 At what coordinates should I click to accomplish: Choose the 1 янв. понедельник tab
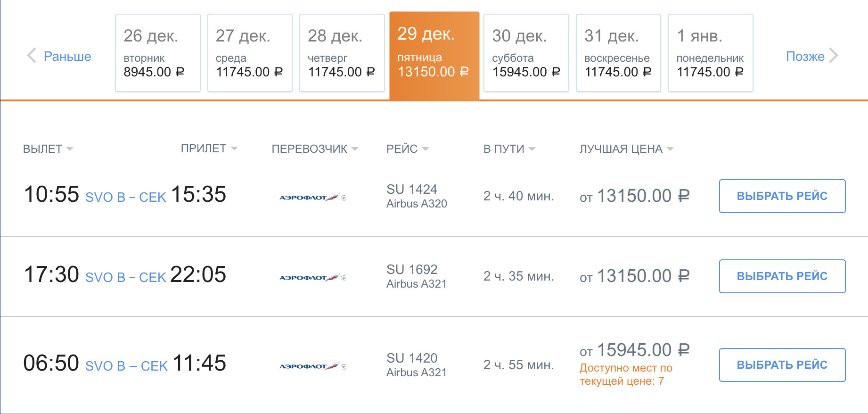pos(710,53)
